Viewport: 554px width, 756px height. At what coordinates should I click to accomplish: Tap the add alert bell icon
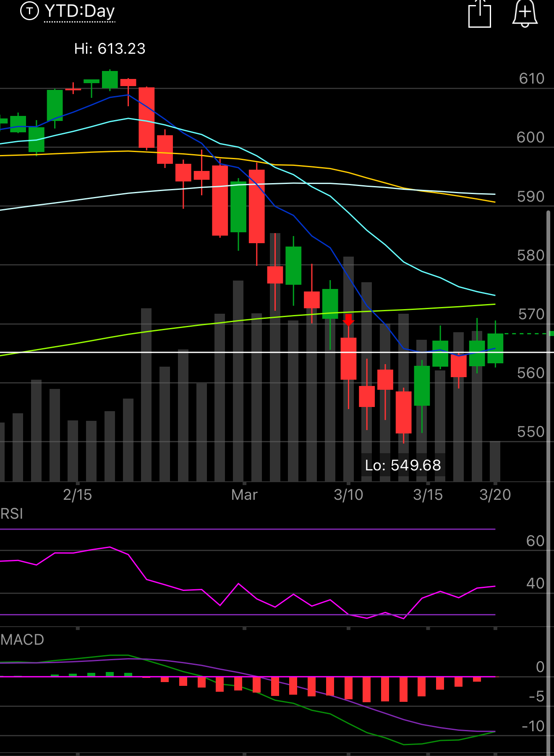tap(525, 13)
